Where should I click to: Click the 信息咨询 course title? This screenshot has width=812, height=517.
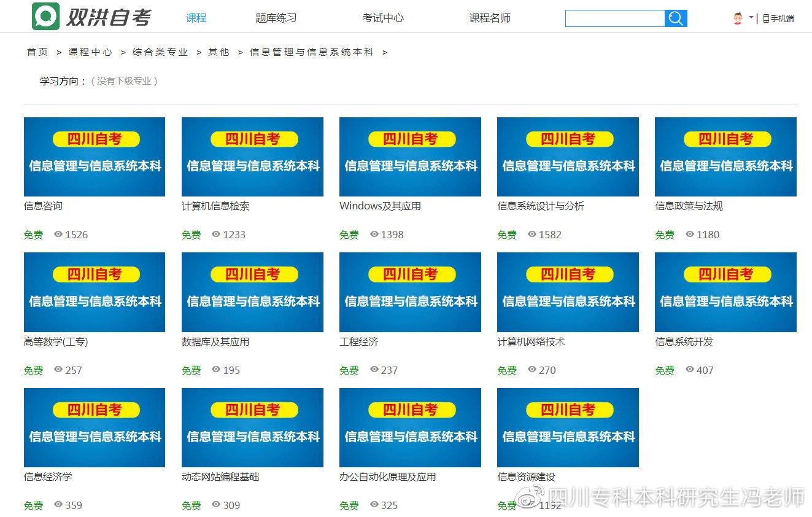coord(43,206)
